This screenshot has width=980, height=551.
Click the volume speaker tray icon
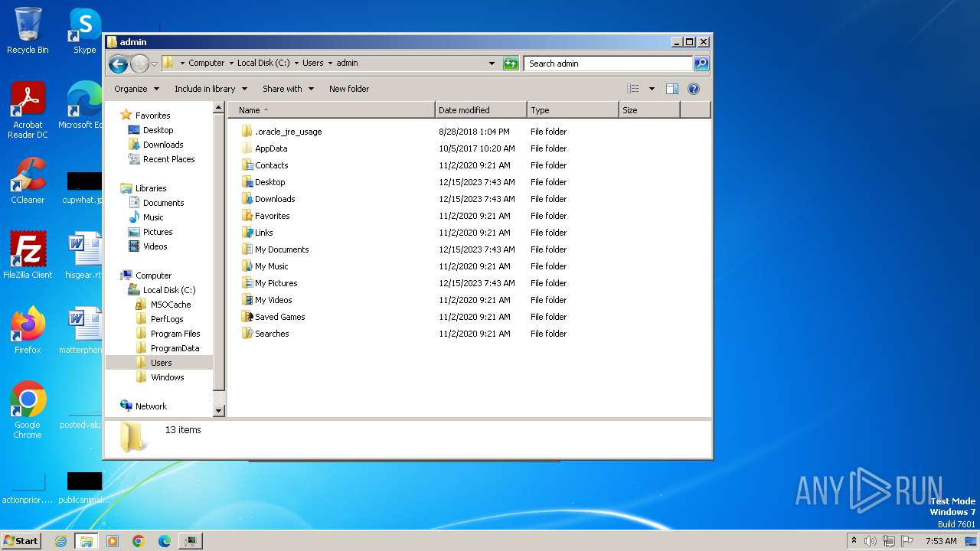coord(871,541)
